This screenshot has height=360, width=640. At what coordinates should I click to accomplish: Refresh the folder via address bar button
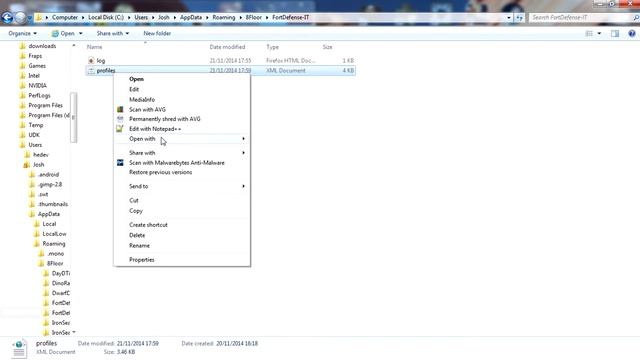[x=519, y=18]
